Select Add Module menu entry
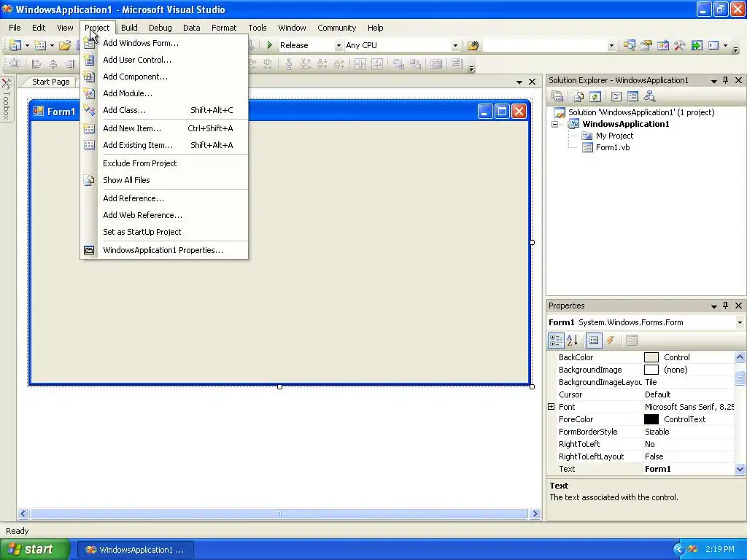Image resolution: width=747 pixels, height=560 pixels. [164, 93]
